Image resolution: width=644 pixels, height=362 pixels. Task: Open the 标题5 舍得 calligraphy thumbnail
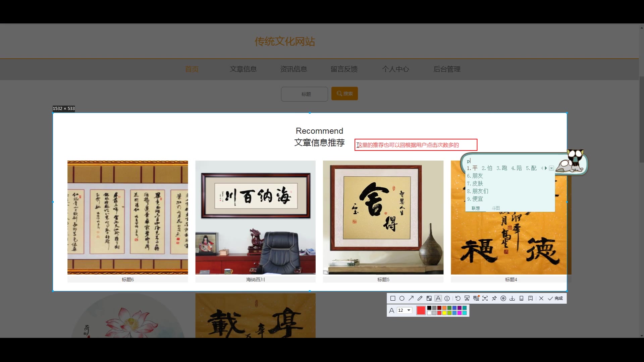[383, 218]
